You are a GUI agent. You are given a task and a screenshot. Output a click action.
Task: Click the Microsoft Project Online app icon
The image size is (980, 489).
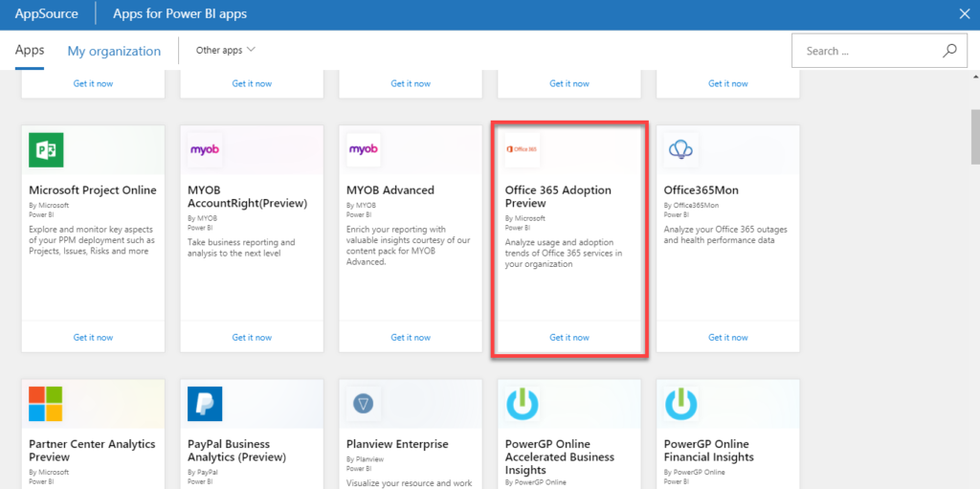pyautogui.click(x=46, y=150)
